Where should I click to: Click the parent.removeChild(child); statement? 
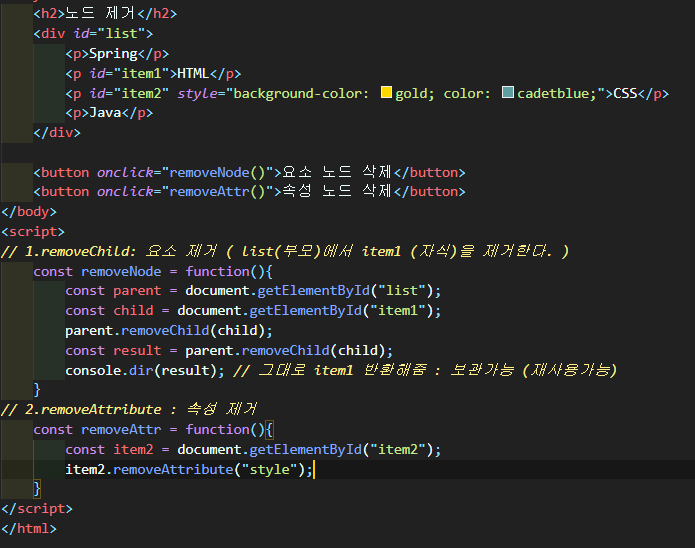[169, 331]
